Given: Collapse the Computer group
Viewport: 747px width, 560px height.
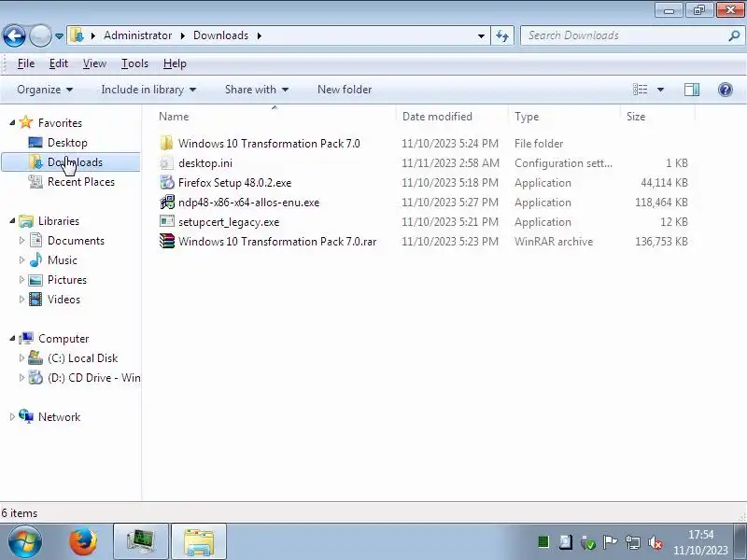Looking at the screenshot, I should point(12,338).
